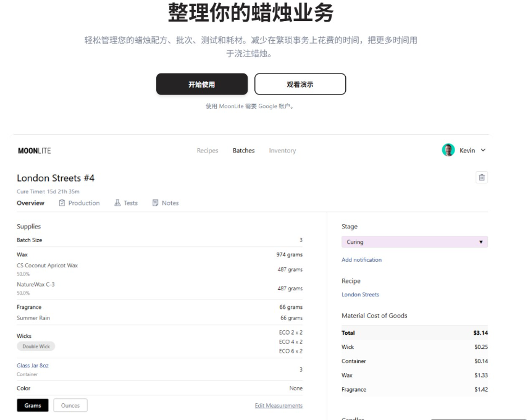Select the Notes tab

[x=166, y=203]
